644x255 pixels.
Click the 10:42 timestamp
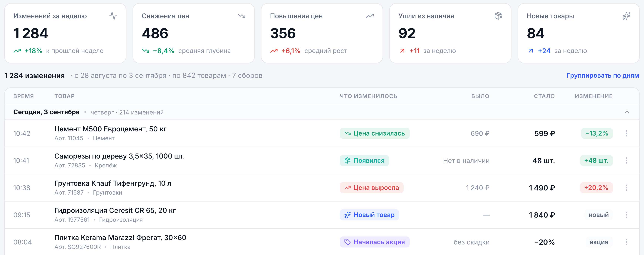pyautogui.click(x=22, y=133)
